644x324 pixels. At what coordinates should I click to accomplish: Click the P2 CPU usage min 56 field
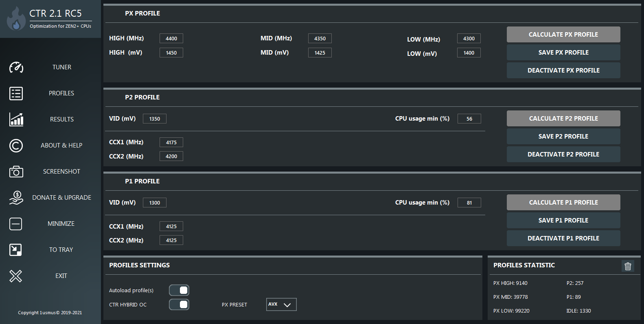tap(469, 119)
